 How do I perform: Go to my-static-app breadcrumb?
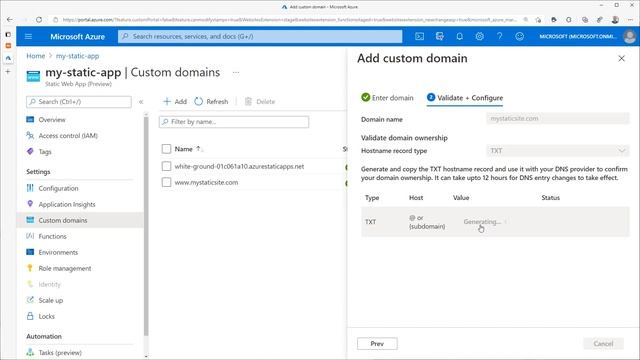pos(78,56)
